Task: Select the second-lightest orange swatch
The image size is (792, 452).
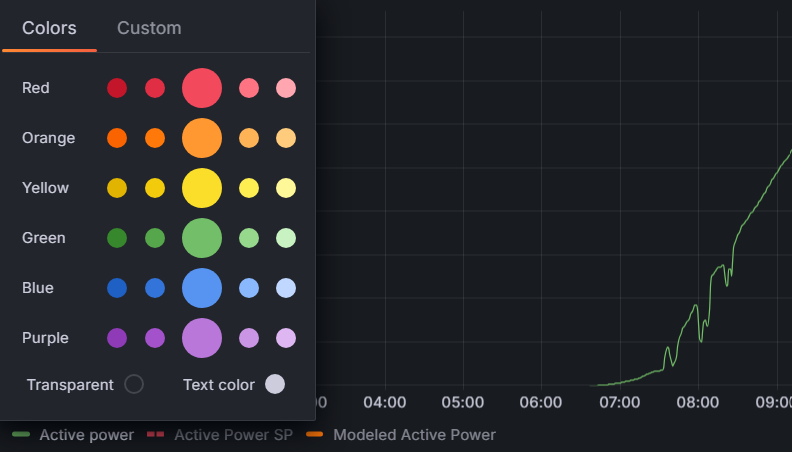Action: point(249,138)
